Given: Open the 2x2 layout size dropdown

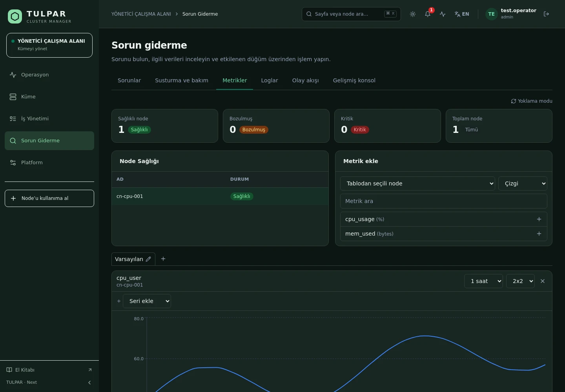Looking at the screenshot, I should pyautogui.click(x=520, y=281).
